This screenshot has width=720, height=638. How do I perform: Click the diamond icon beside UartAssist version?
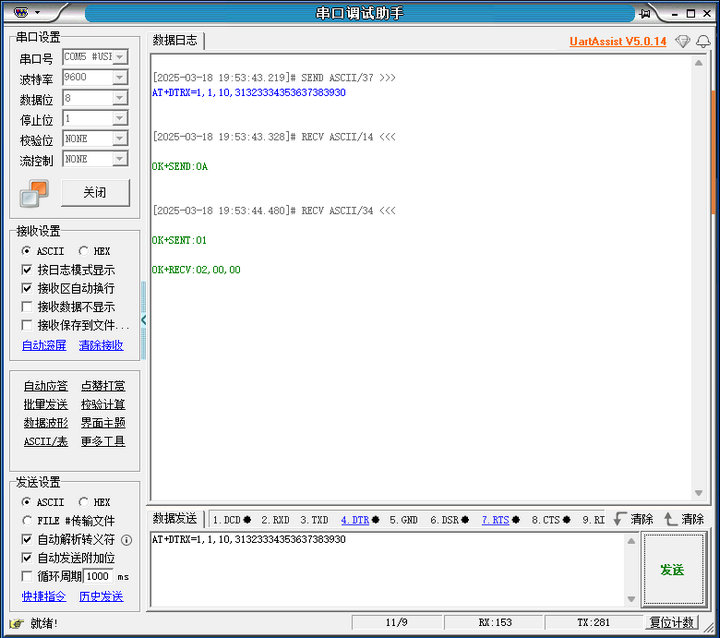[682, 41]
